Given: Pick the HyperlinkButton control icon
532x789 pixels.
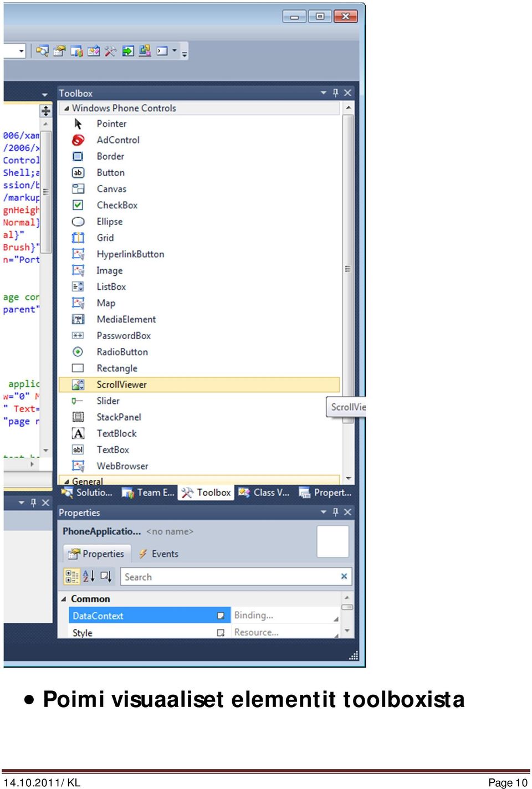Looking at the screenshot, I should pyautogui.click(x=78, y=254).
